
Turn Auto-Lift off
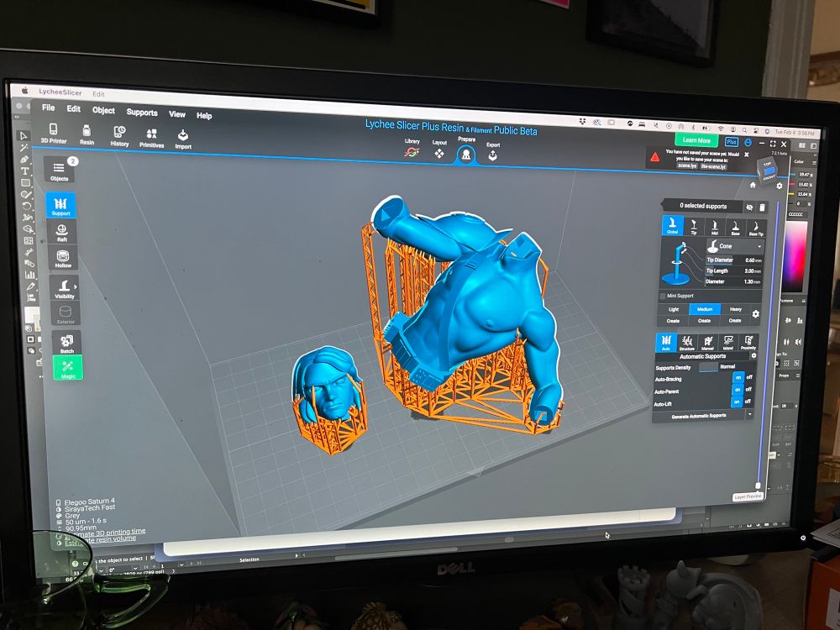click(x=748, y=402)
